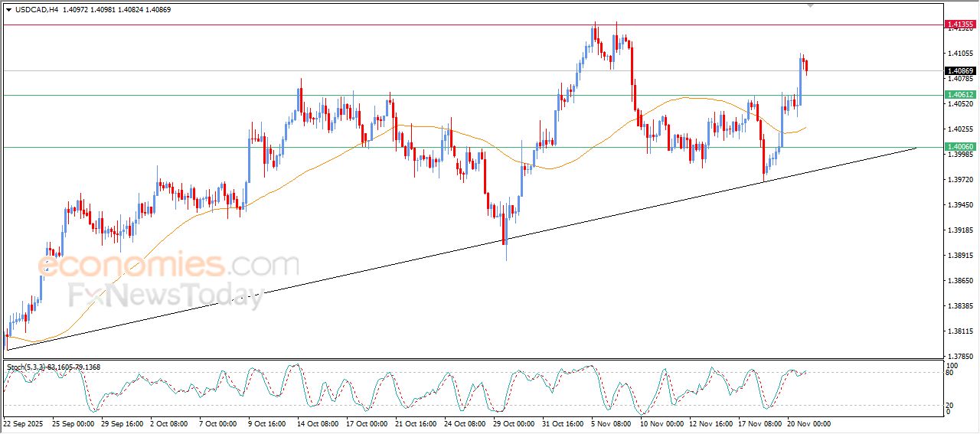
Task: Click the triangle icon before USDCAD,H4
Action: click(x=8, y=9)
